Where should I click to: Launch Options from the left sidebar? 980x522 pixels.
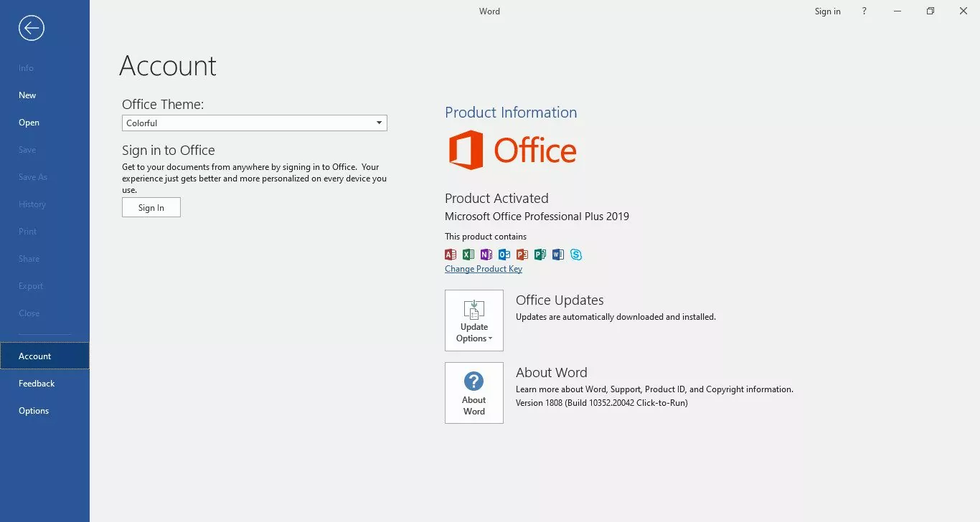tap(34, 411)
